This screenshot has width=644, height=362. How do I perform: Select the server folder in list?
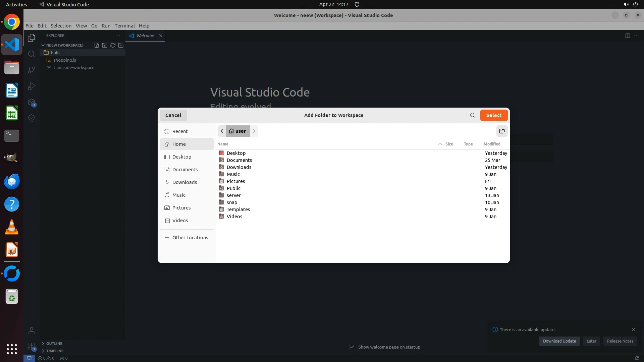coord(233,195)
